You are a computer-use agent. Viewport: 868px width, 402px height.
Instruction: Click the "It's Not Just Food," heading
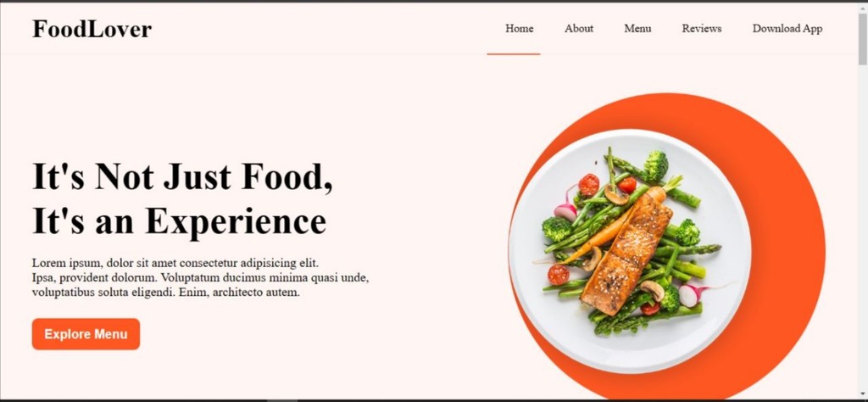183,176
